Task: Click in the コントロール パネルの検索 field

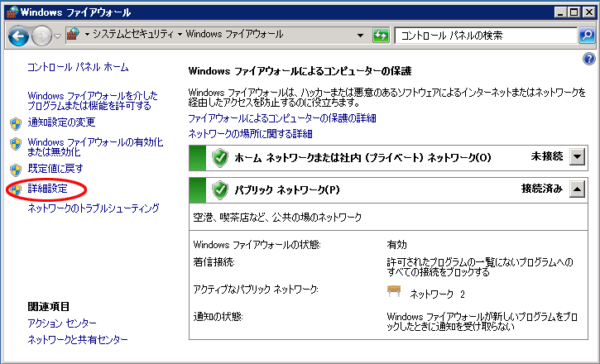Action: (x=485, y=36)
